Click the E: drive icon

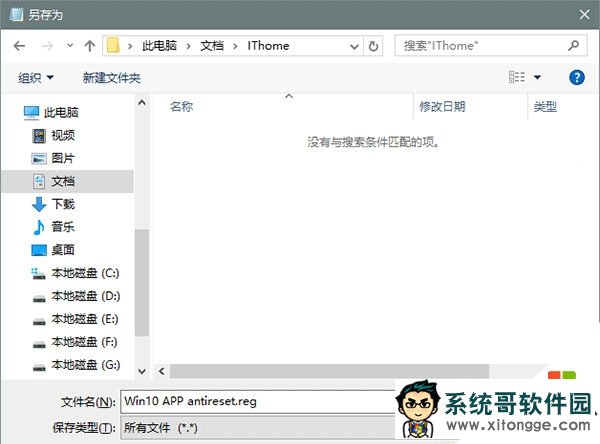coord(39,322)
